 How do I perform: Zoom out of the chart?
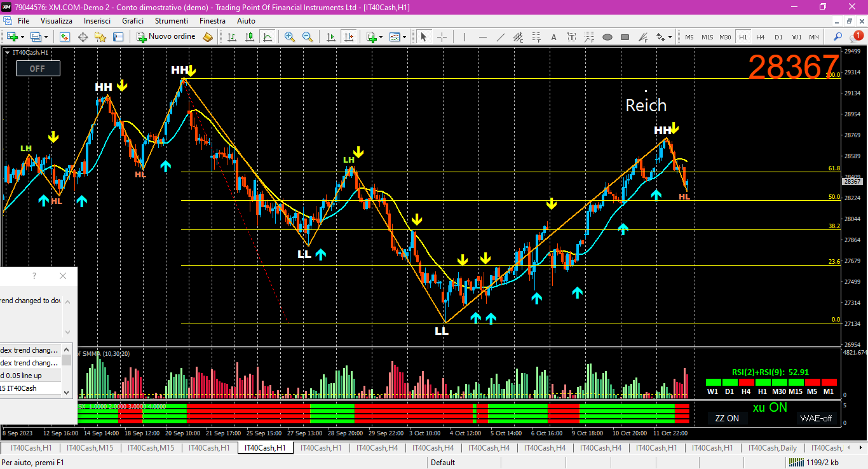tap(308, 37)
